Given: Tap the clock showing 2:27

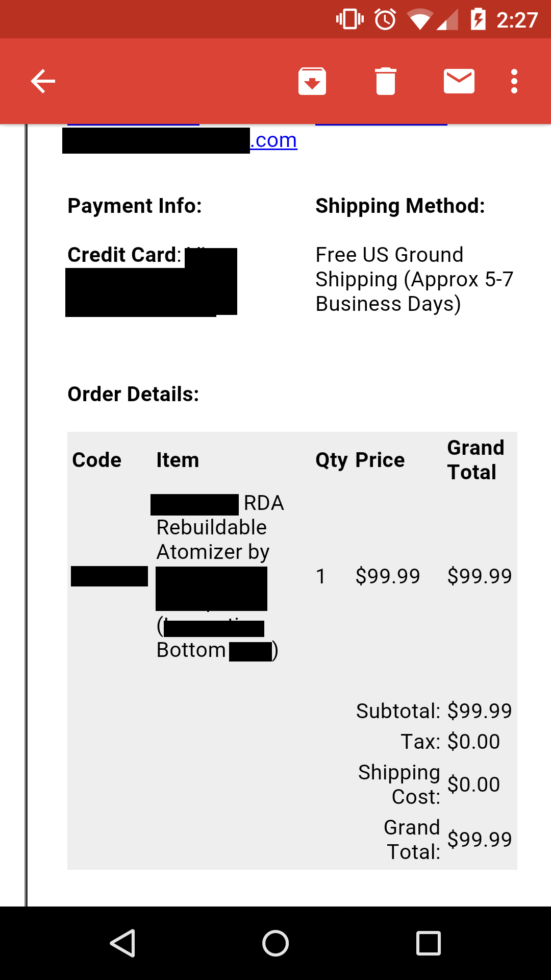Looking at the screenshot, I should [517, 20].
